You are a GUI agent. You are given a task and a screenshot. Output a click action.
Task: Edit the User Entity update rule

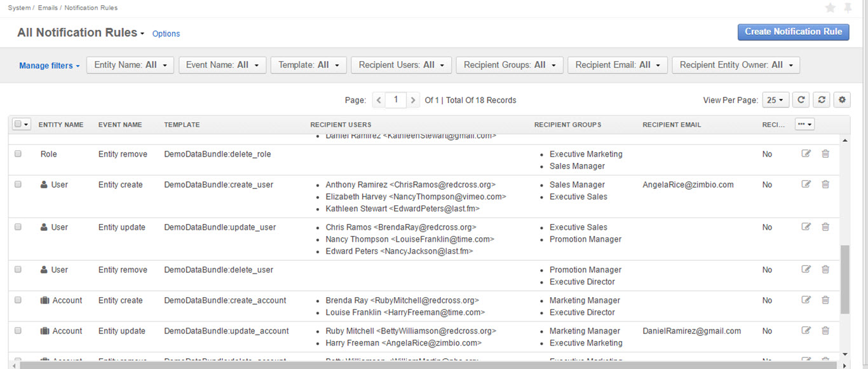(x=806, y=227)
